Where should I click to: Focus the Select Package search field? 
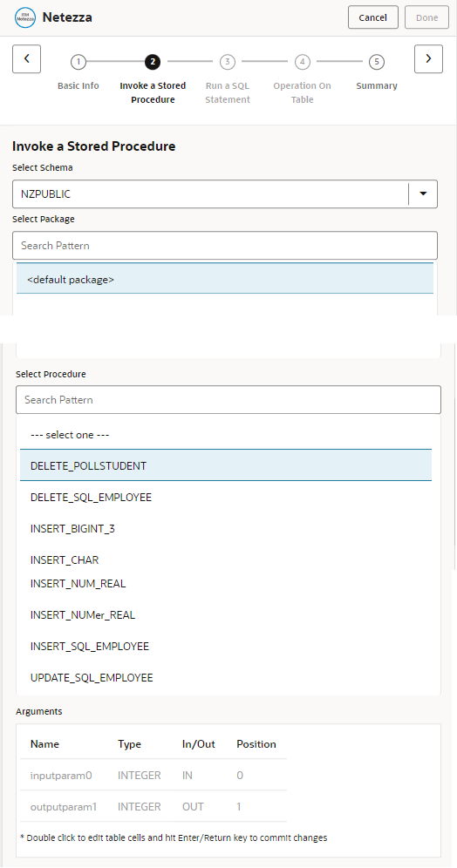pyautogui.click(x=225, y=245)
